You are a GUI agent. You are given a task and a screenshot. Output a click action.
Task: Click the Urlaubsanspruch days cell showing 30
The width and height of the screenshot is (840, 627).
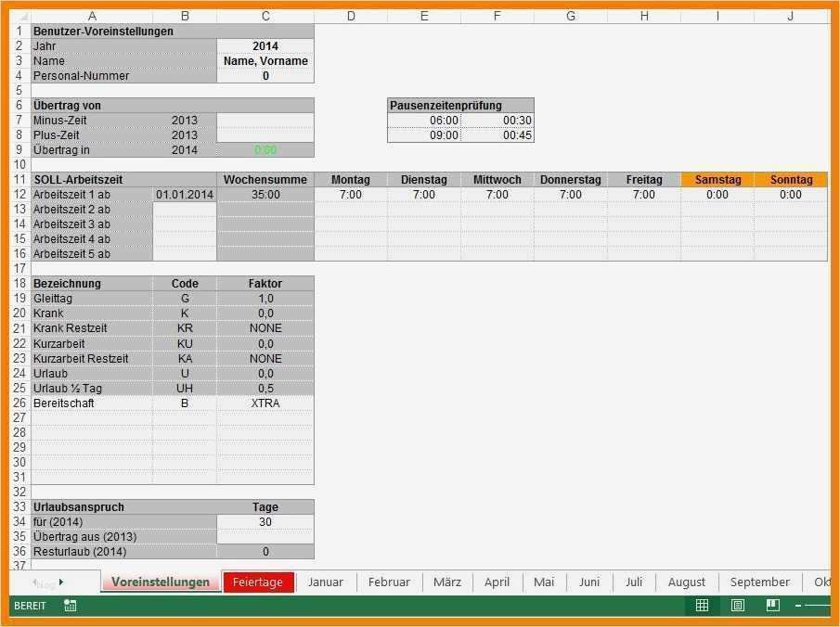click(265, 522)
